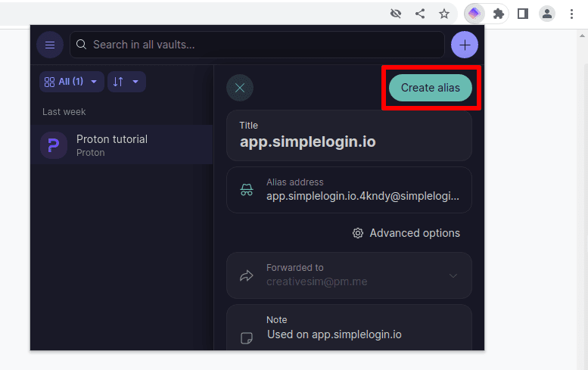Edit the Title field app.simplelogin.io
Screen dimensions: 588x370
(x=349, y=135)
